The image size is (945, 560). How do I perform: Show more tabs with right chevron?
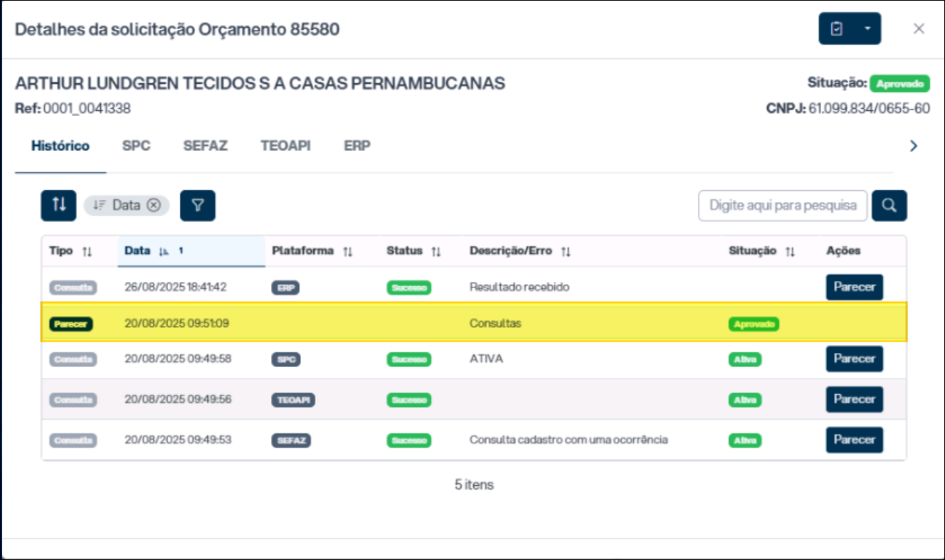tap(914, 146)
